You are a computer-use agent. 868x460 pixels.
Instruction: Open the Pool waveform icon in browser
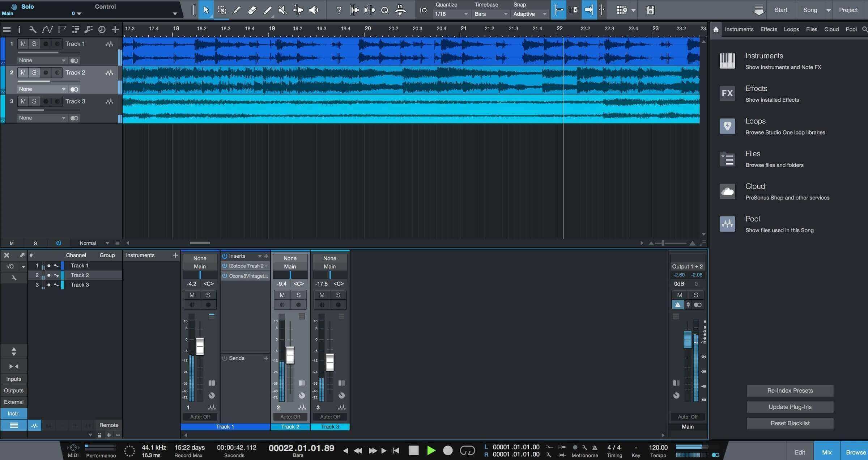pyautogui.click(x=727, y=224)
